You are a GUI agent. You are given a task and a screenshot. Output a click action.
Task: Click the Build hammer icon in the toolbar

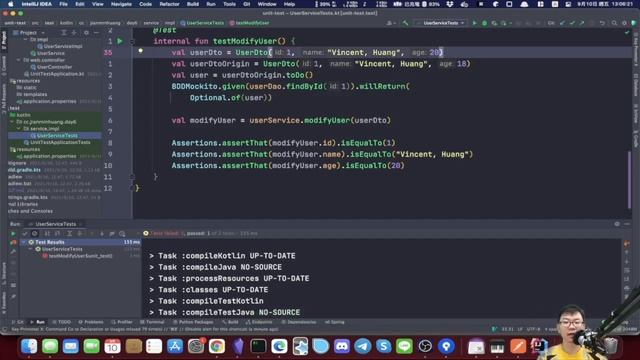point(405,23)
